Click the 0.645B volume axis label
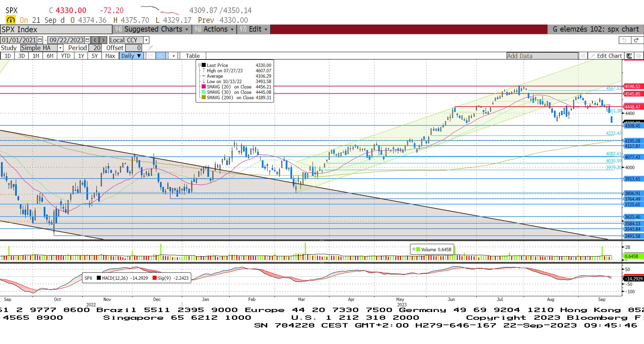644x344 pixels. click(634, 256)
